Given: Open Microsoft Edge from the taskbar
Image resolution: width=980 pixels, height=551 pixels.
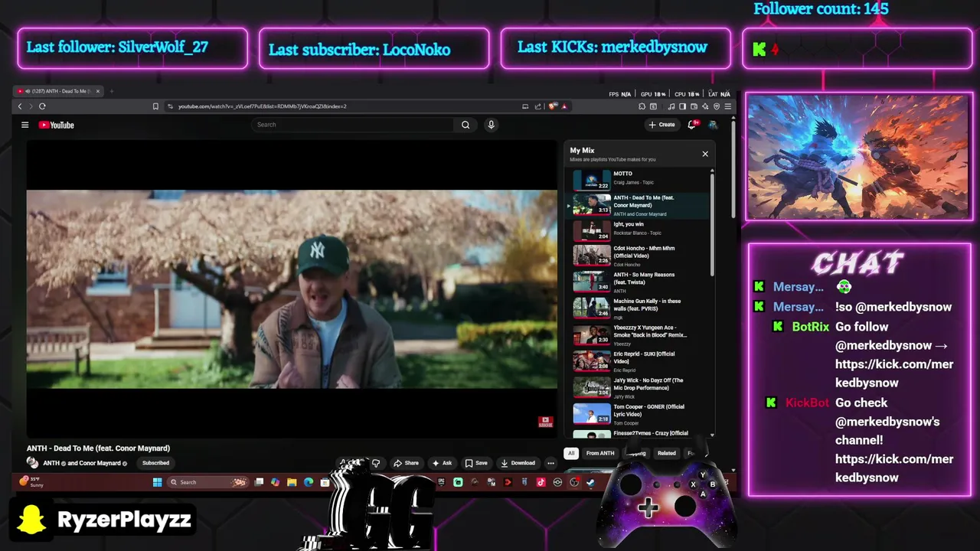Looking at the screenshot, I should [309, 482].
